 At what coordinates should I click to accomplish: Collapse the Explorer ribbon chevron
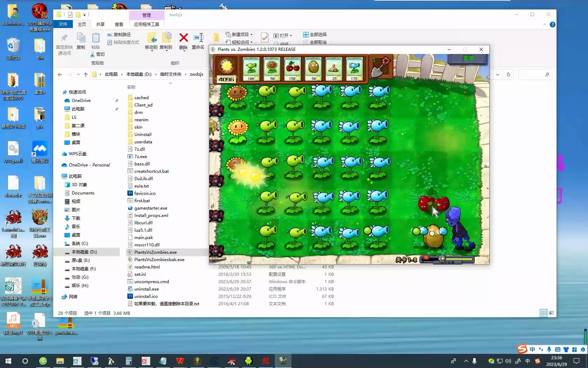[x=545, y=25]
